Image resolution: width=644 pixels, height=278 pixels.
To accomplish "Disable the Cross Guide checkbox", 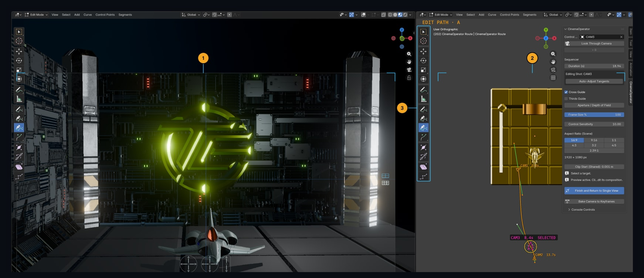I will point(566,92).
